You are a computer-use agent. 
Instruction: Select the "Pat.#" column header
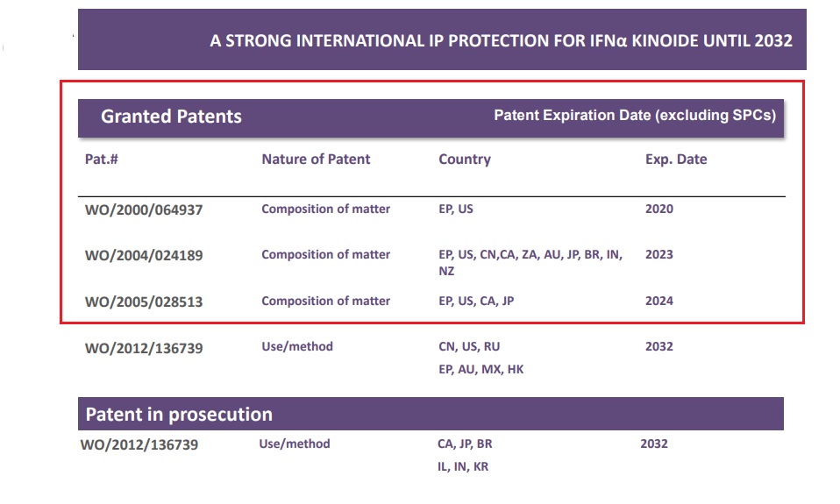coord(102,160)
